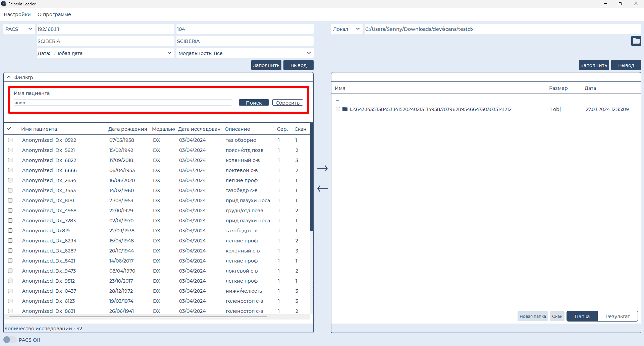644x346 pixels.
Task: Switch to the Результат tab
Action: point(618,316)
